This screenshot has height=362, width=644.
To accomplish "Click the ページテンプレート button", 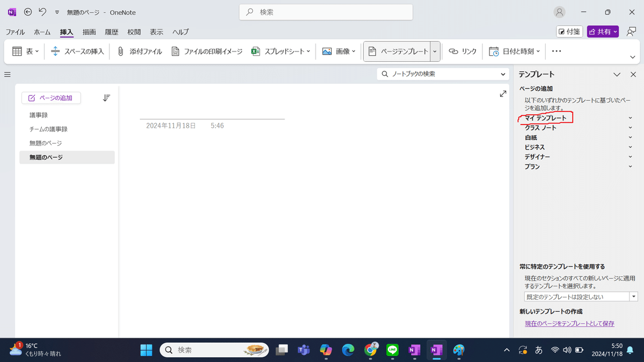I will 397,51.
